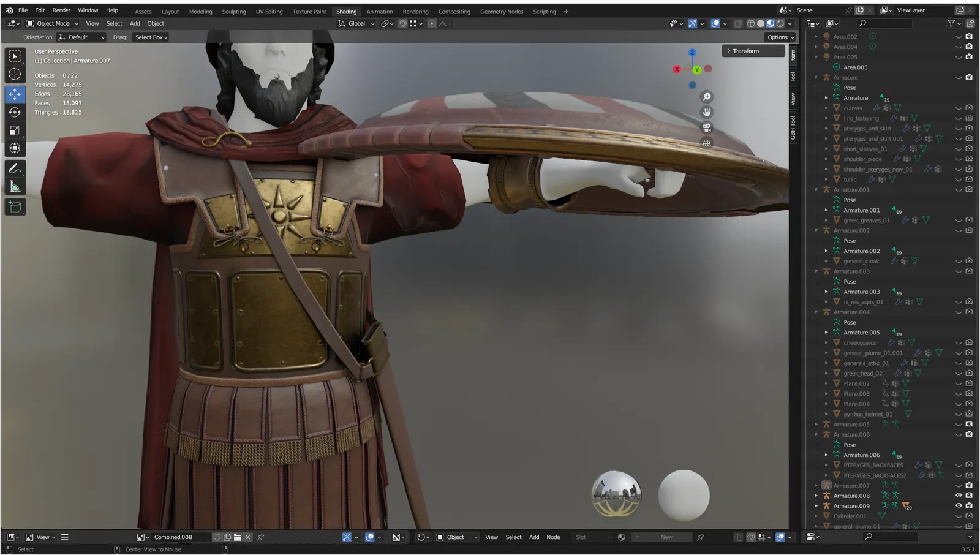Open the node editor Node menu
The height and width of the screenshot is (555, 980).
tap(553, 537)
